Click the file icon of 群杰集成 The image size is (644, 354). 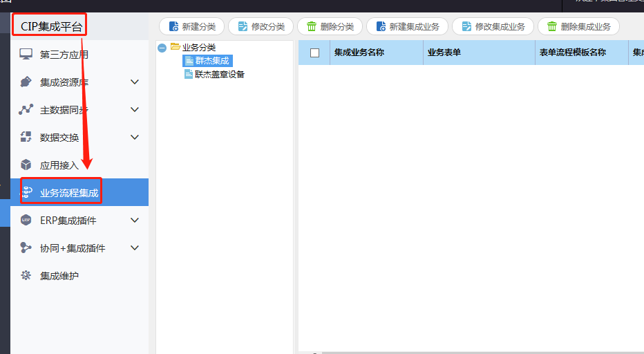189,61
